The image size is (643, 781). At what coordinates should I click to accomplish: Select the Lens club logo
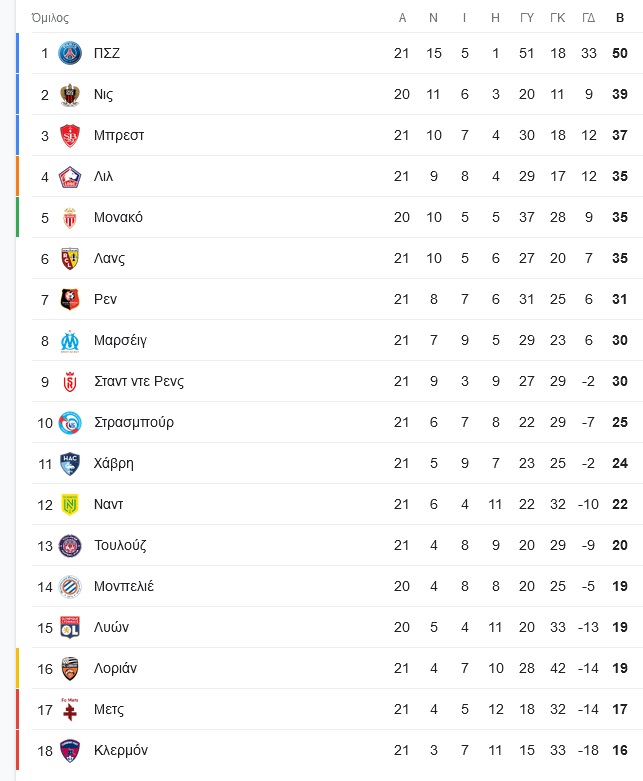point(70,259)
